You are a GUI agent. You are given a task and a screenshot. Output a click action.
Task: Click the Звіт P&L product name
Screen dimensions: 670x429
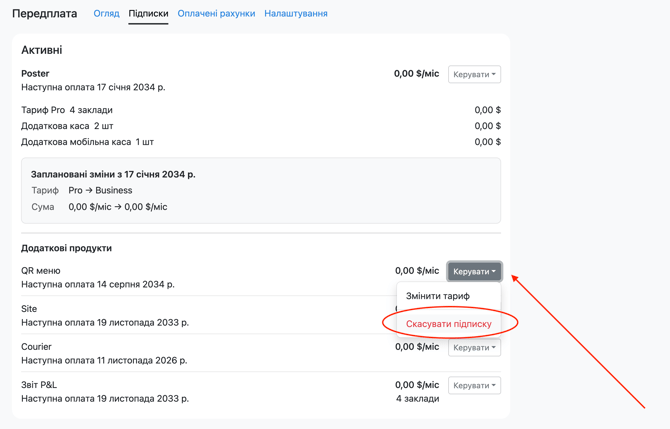(39, 385)
